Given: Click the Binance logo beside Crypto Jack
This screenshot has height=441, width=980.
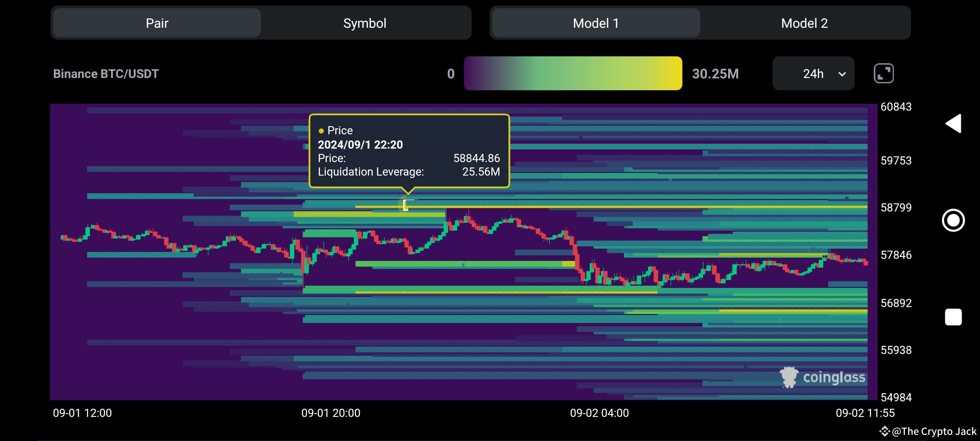Looking at the screenshot, I should (x=884, y=431).
